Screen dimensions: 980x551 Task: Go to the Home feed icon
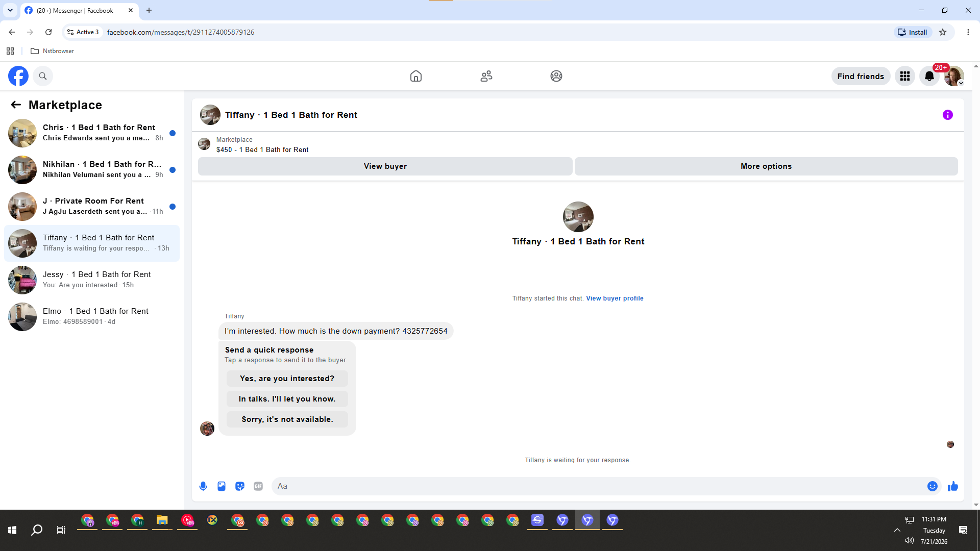tap(416, 76)
